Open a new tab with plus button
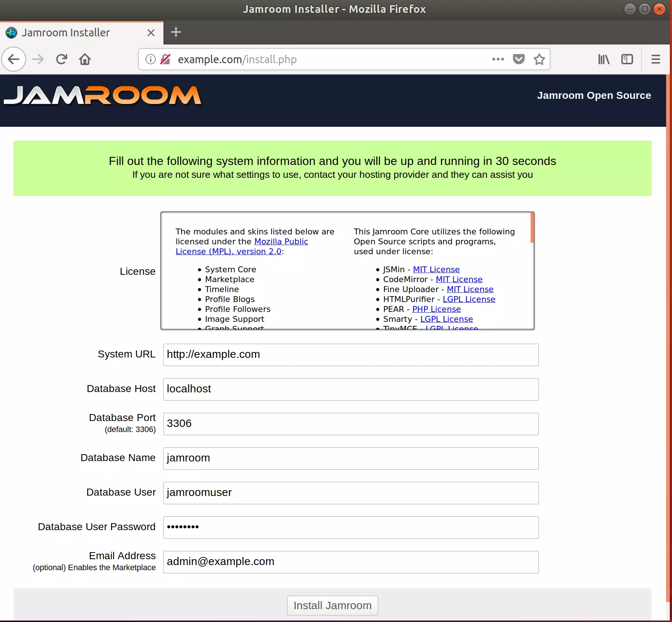The height and width of the screenshot is (622, 672). [x=176, y=32]
